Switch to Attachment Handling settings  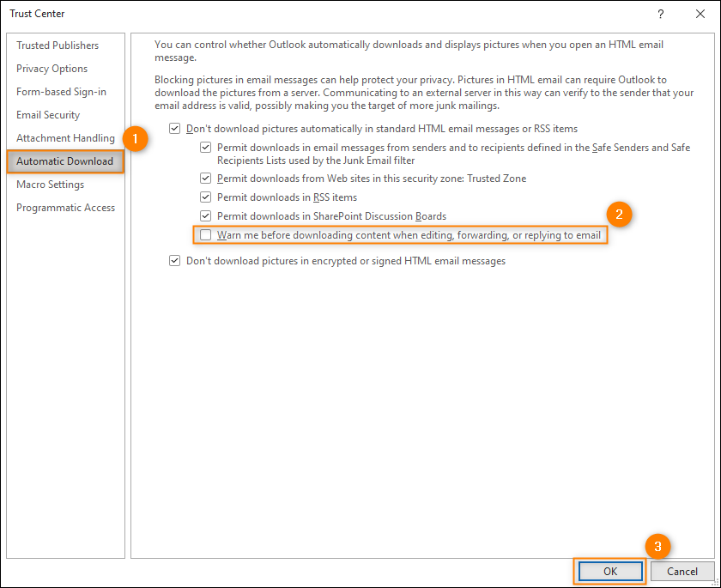tap(65, 138)
